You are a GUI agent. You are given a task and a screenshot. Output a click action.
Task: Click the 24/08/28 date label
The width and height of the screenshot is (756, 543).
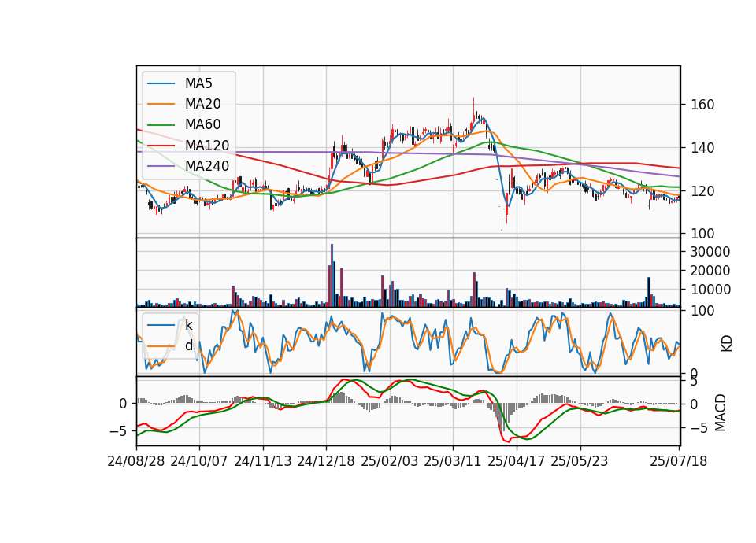[136, 461]
